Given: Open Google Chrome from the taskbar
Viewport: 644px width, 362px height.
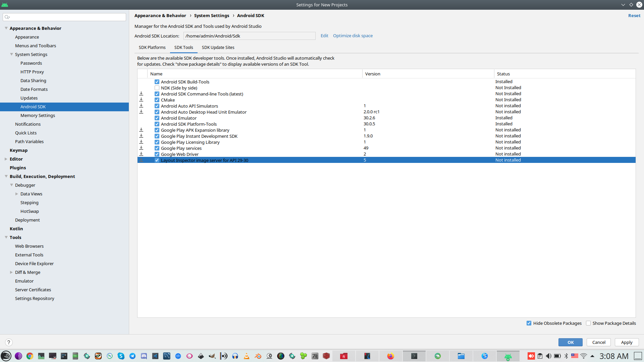Looking at the screenshot, I should click(x=30, y=356).
